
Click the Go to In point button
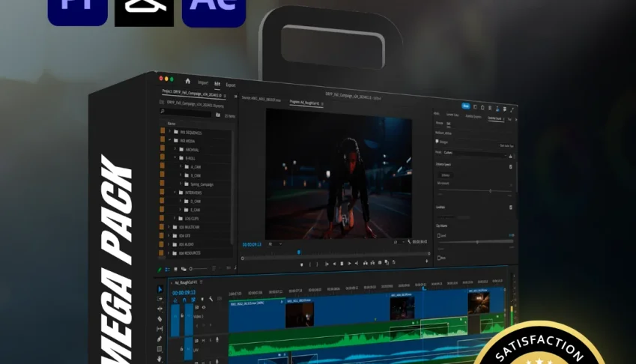(327, 264)
